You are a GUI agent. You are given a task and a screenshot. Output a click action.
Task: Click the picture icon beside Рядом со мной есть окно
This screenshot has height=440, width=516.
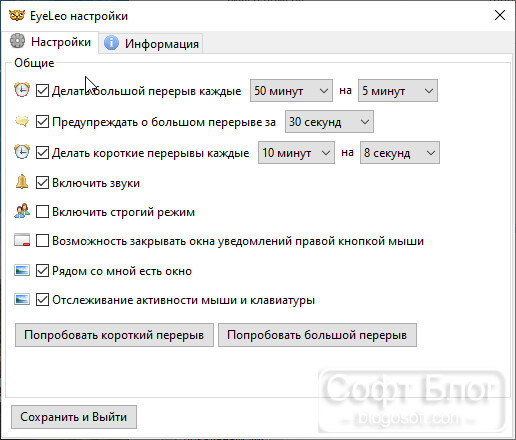(x=22, y=270)
